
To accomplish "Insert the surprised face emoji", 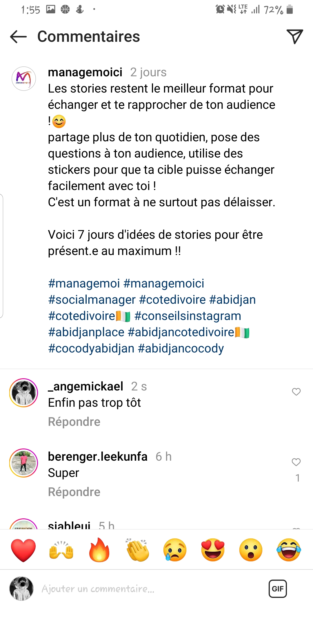I will (x=251, y=550).
